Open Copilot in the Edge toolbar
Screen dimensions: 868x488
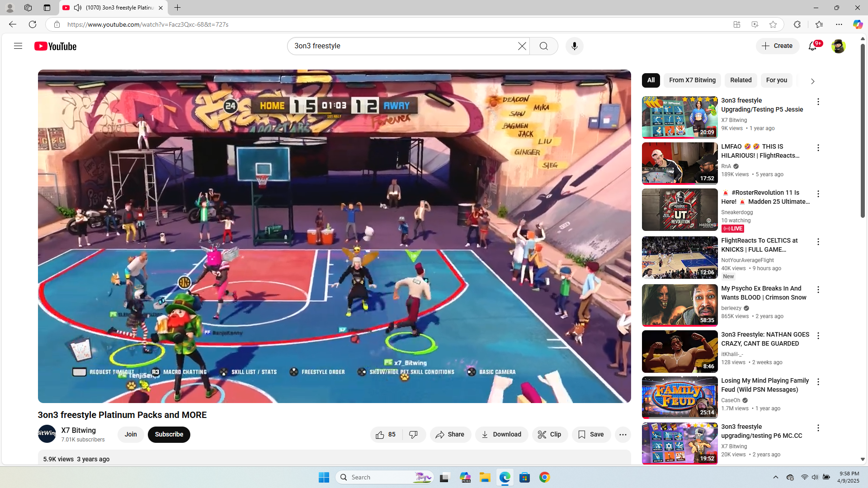tap(858, 24)
